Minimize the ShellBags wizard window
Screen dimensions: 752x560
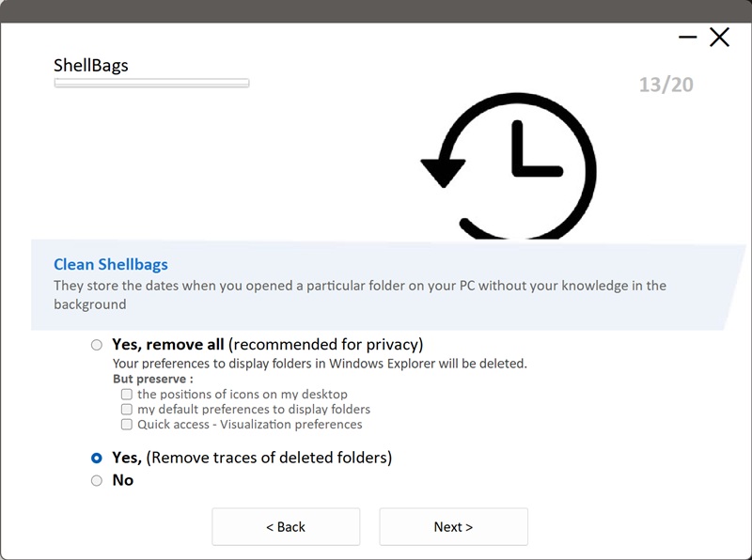click(x=688, y=37)
